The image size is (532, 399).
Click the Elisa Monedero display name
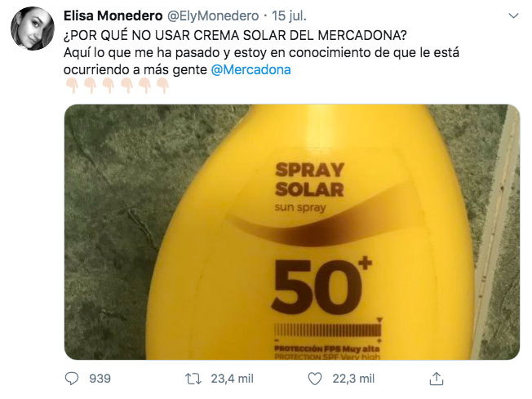point(113,16)
